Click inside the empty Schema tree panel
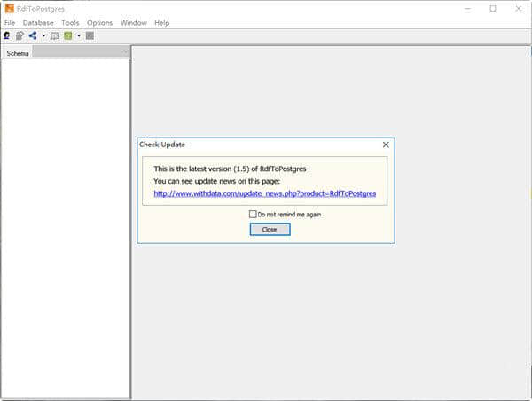 pos(66,222)
